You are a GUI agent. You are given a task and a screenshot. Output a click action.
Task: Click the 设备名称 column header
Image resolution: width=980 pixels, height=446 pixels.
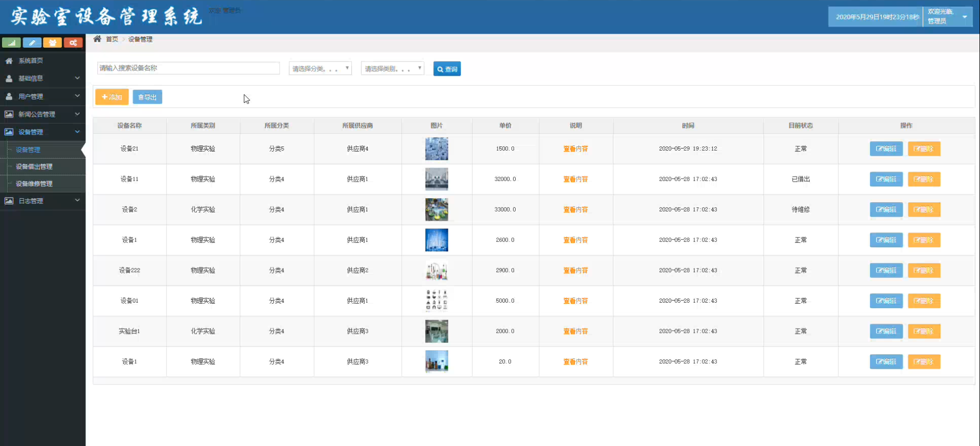tap(130, 125)
